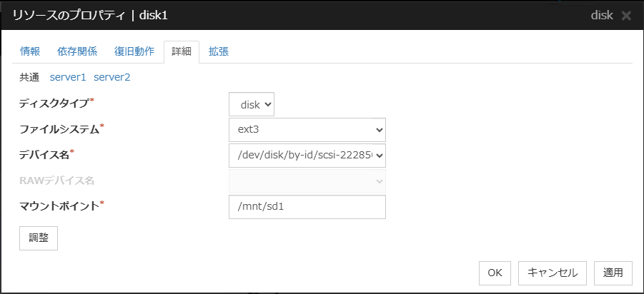Apply changes with the 適用 button
The height and width of the screenshot is (294, 644).
[x=613, y=272]
